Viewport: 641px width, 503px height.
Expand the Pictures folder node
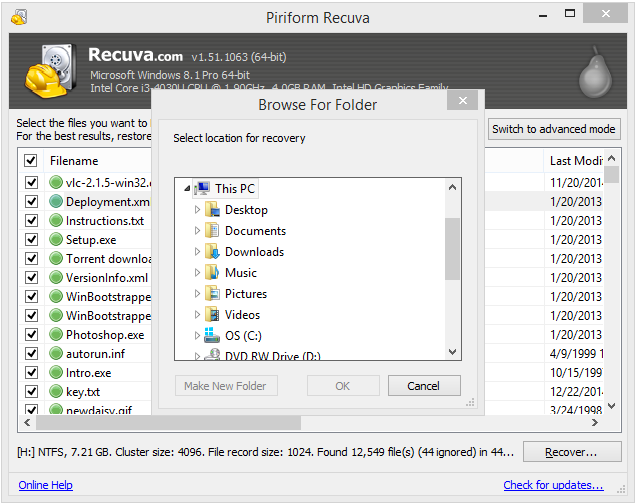(197, 294)
